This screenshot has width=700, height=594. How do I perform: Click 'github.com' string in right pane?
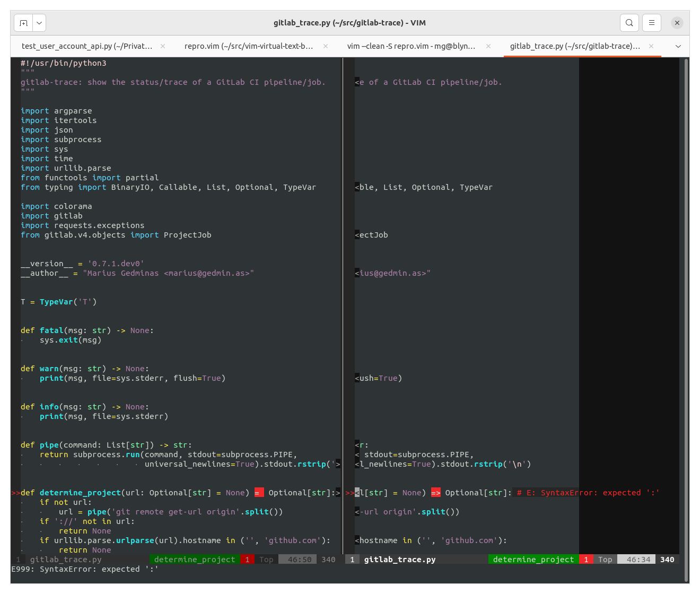tap(469, 540)
